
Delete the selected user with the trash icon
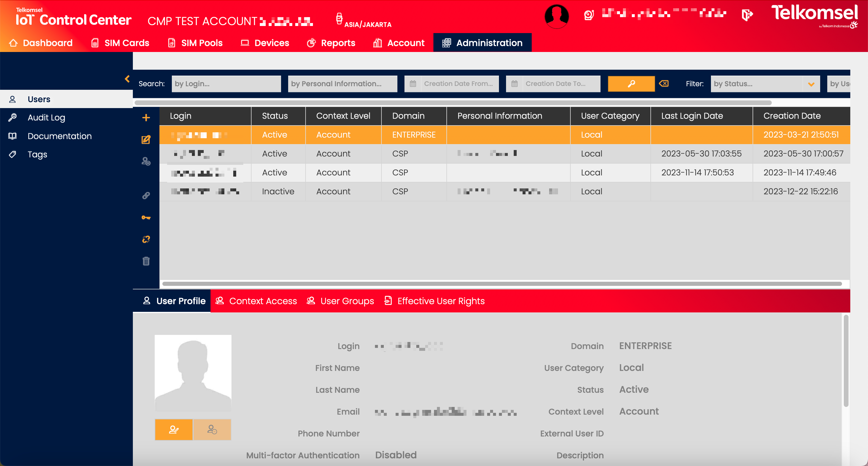[146, 261]
